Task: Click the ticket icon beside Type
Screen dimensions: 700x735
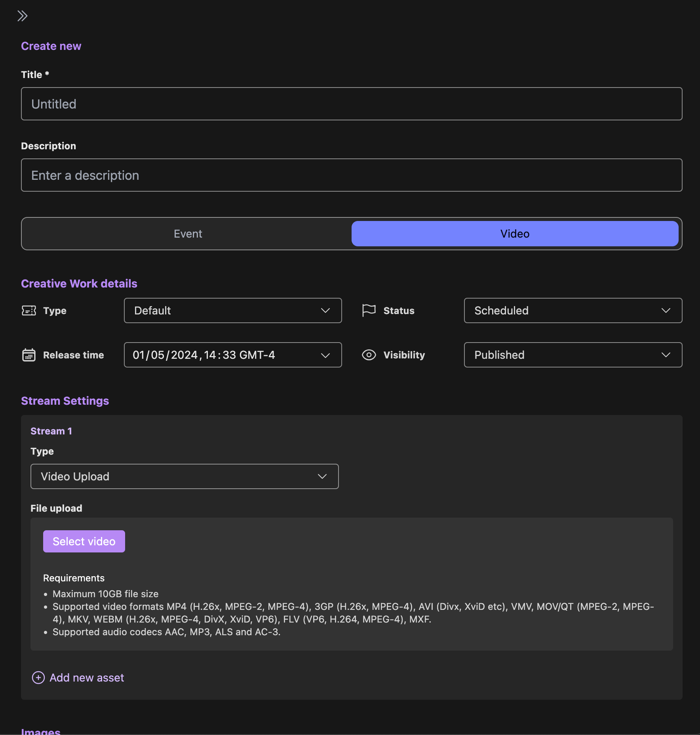Action: 29,310
